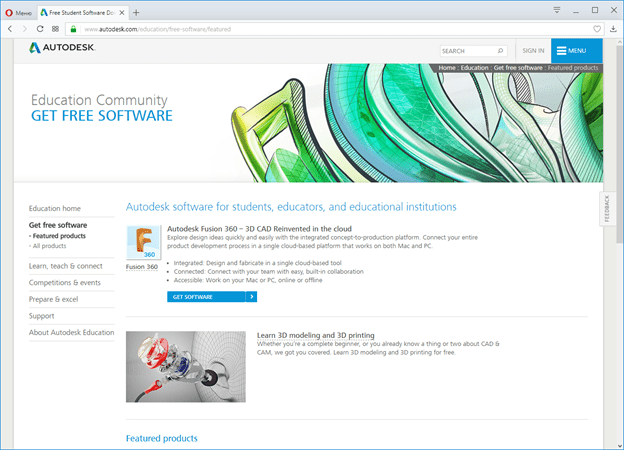Click the Autodesk logo

[62, 48]
